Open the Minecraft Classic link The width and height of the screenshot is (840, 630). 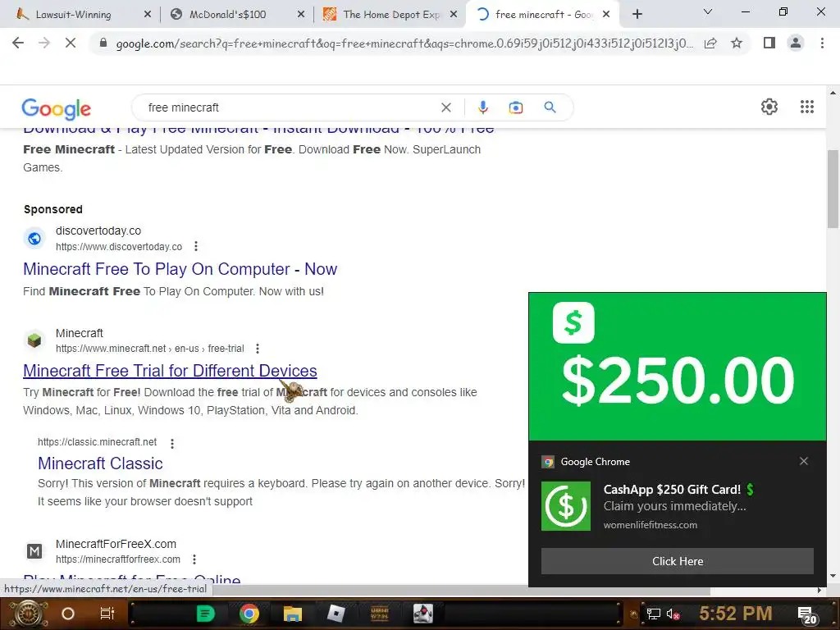[x=100, y=463]
